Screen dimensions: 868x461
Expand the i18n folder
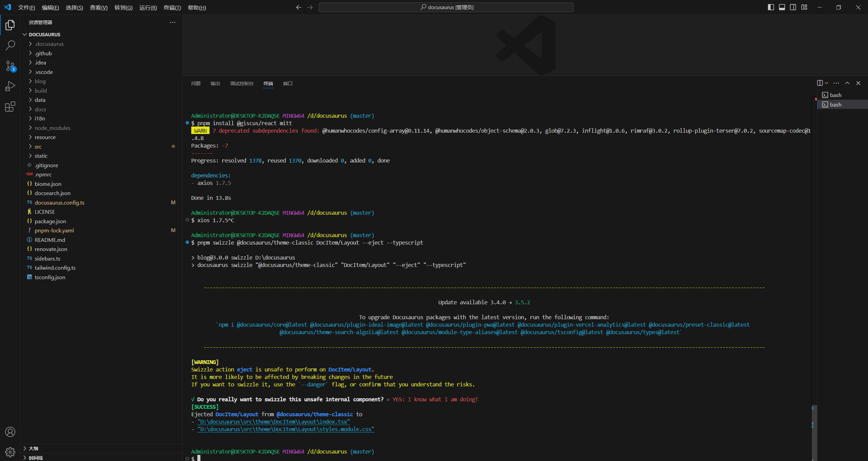[x=101, y=118]
